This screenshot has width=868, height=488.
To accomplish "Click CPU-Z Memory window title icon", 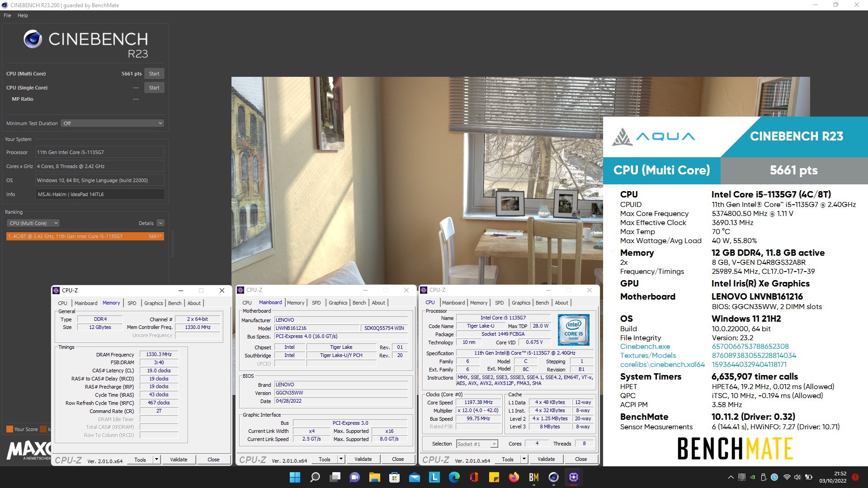I will click(x=56, y=291).
